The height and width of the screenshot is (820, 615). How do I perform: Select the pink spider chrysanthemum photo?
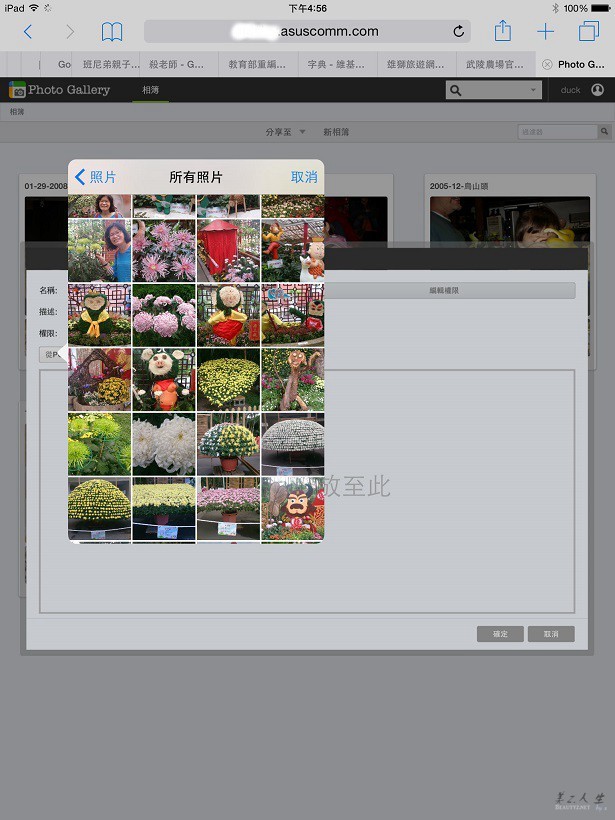(164, 250)
